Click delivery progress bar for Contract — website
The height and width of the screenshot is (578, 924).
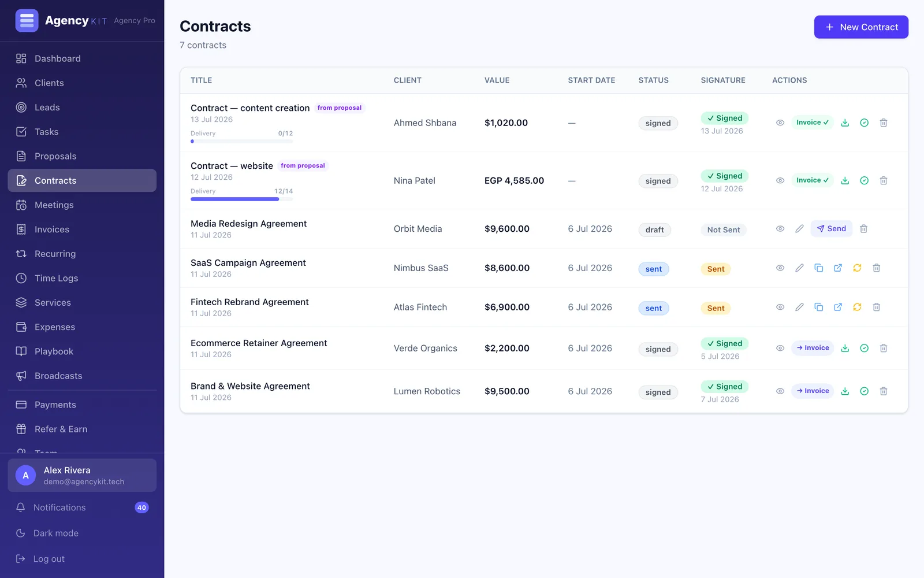[241, 199]
